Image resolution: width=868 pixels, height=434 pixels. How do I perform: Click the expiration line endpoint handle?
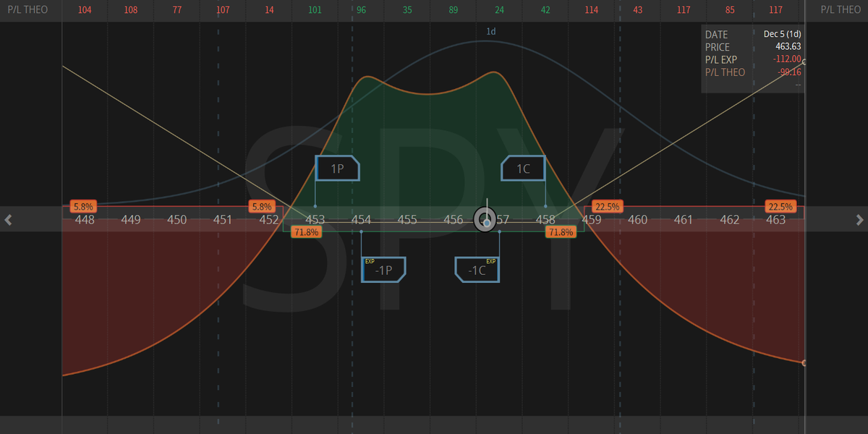click(804, 62)
